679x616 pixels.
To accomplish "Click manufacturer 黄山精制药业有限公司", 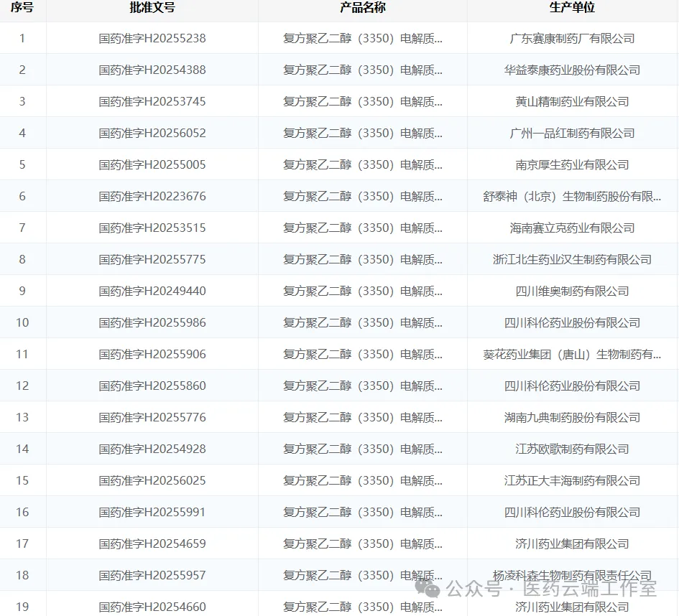I will [572, 102].
